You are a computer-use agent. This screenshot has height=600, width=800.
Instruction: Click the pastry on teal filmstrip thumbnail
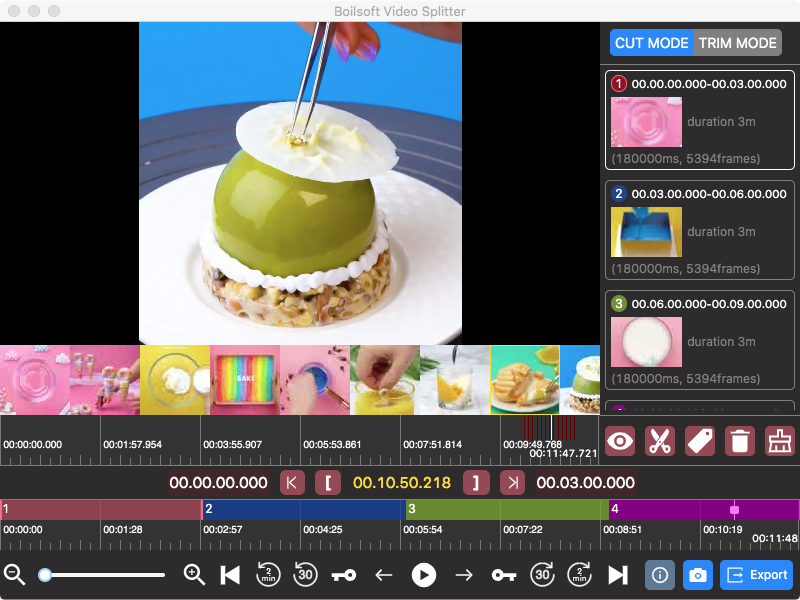click(525, 380)
